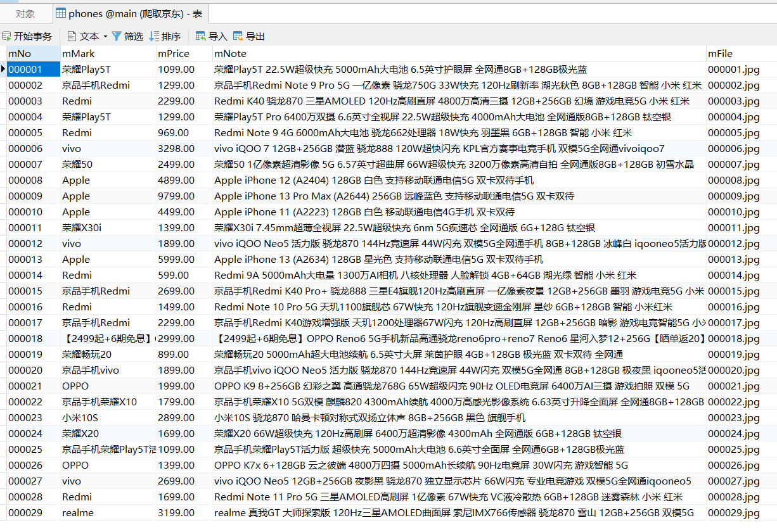Click the mFile column header

pyautogui.click(x=742, y=53)
